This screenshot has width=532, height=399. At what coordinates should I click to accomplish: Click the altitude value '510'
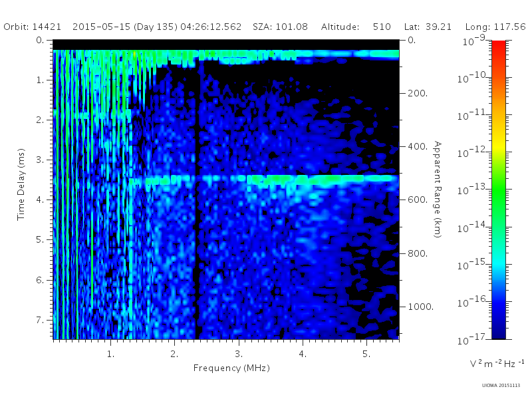[382, 27]
